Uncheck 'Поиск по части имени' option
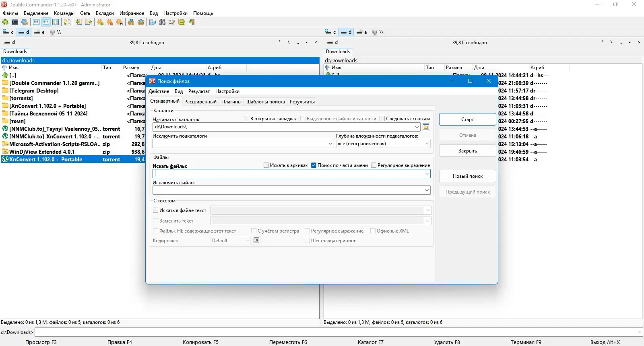Image resolution: width=644 pixels, height=346 pixels. [x=314, y=165]
